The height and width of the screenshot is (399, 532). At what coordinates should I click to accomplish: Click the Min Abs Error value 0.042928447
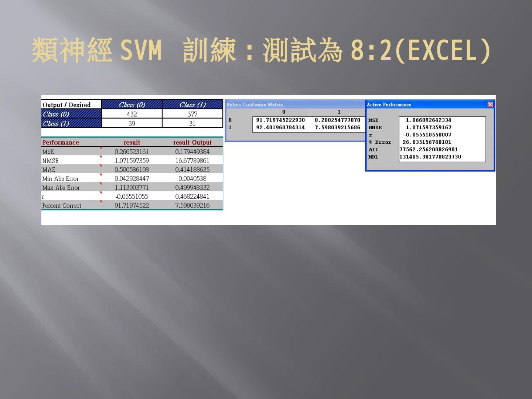coord(132,178)
